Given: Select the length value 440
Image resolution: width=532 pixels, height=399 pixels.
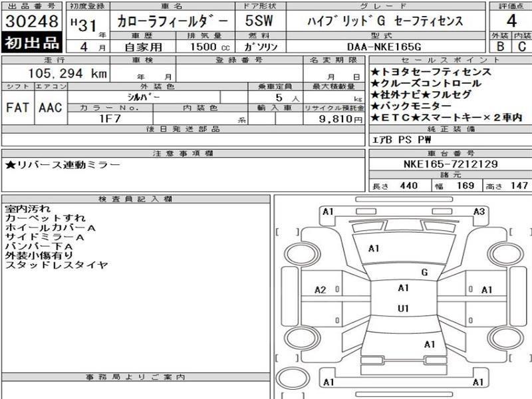Looking at the screenshot, I should (x=408, y=186).
